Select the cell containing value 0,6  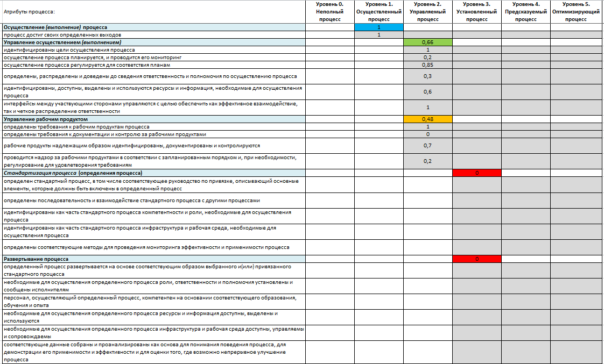click(427, 92)
